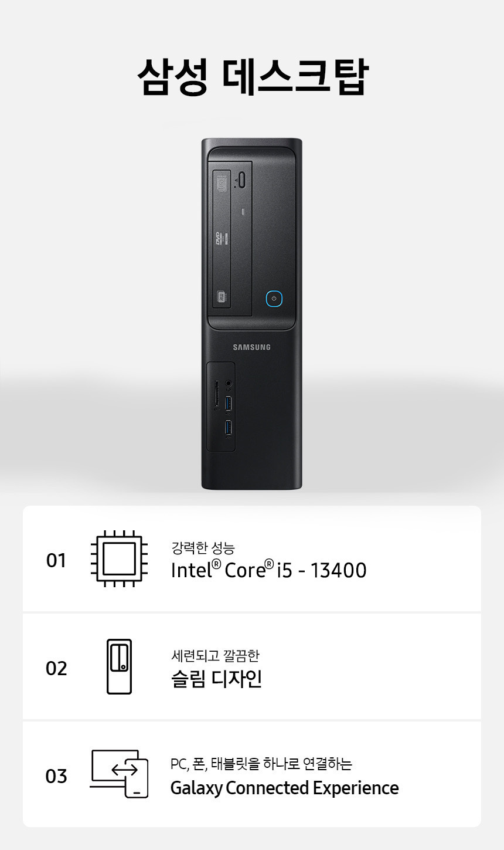Click the lower blue USB port
Image resolution: width=504 pixels, height=850 pixels.
(x=229, y=428)
